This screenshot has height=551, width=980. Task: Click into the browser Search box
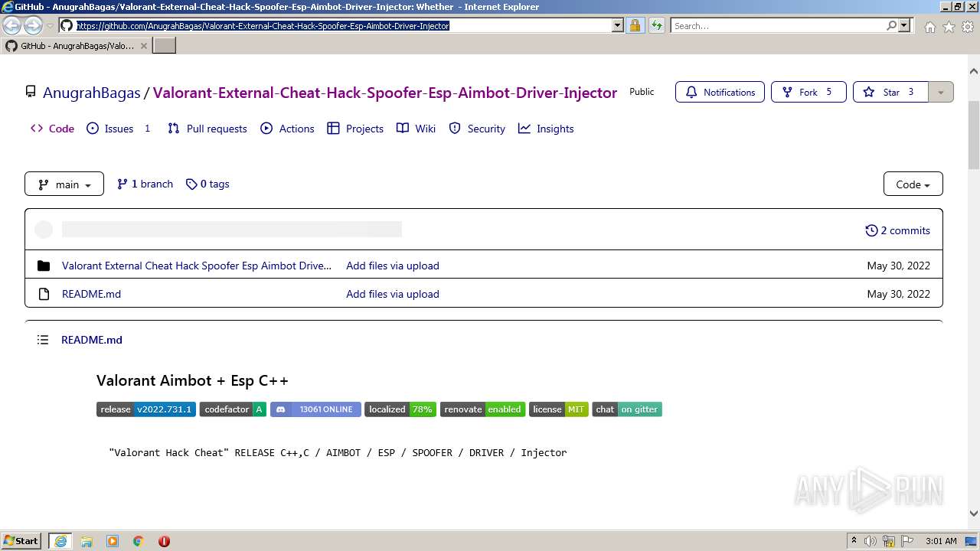pyautogui.click(x=778, y=25)
